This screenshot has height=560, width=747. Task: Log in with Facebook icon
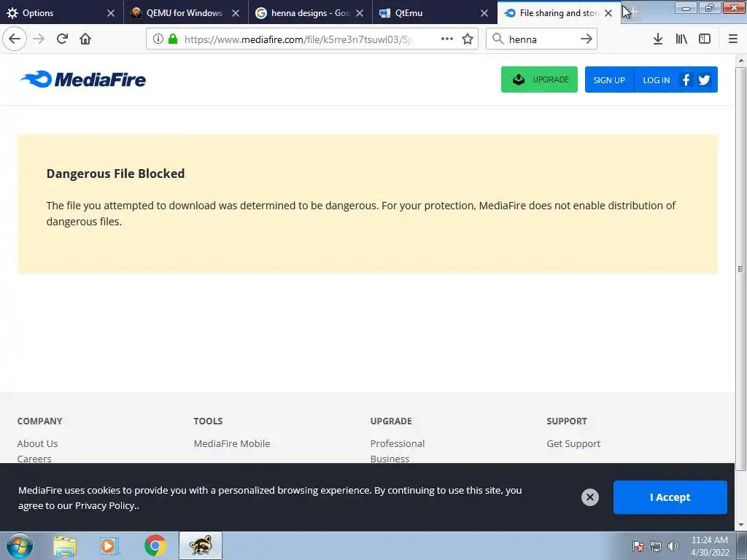[x=686, y=80]
